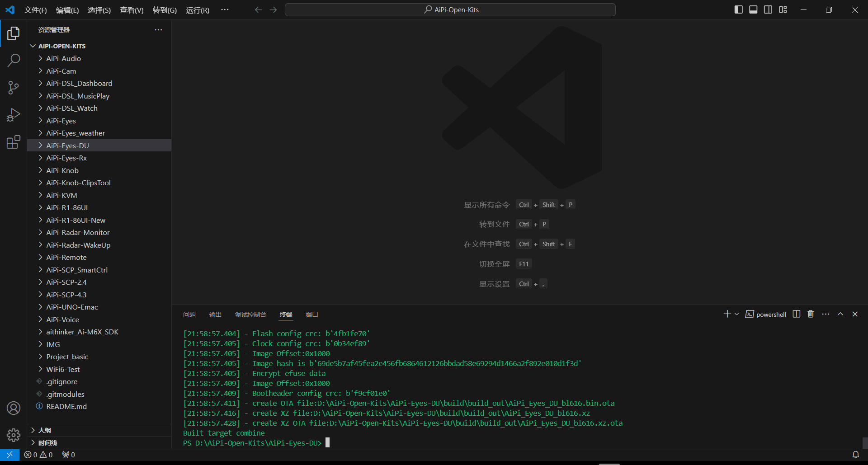Expand the 时间线 timeline section
Viewport: 868px width, 465px height.
tap(99, 443)
